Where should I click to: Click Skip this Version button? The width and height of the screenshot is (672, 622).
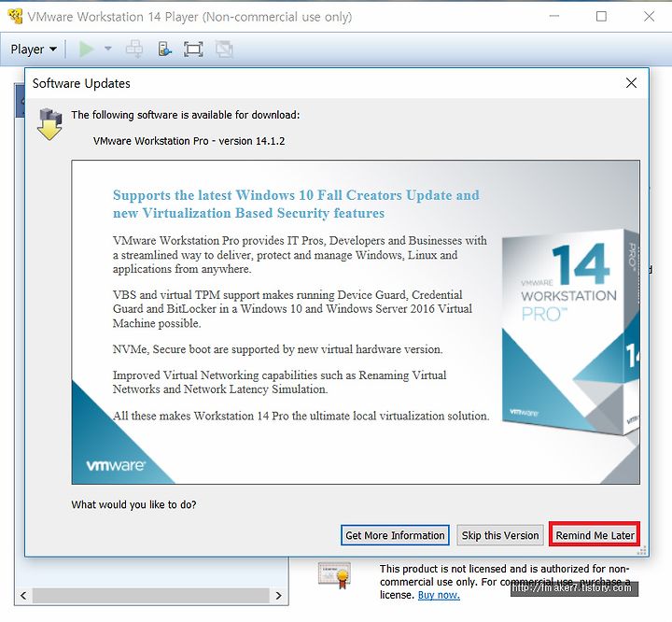500,535
